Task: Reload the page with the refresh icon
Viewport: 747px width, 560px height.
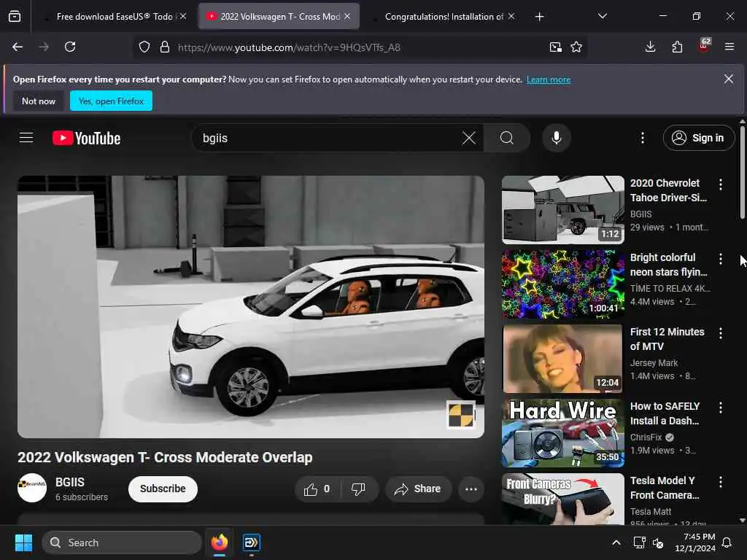Action: click(70, 47)
